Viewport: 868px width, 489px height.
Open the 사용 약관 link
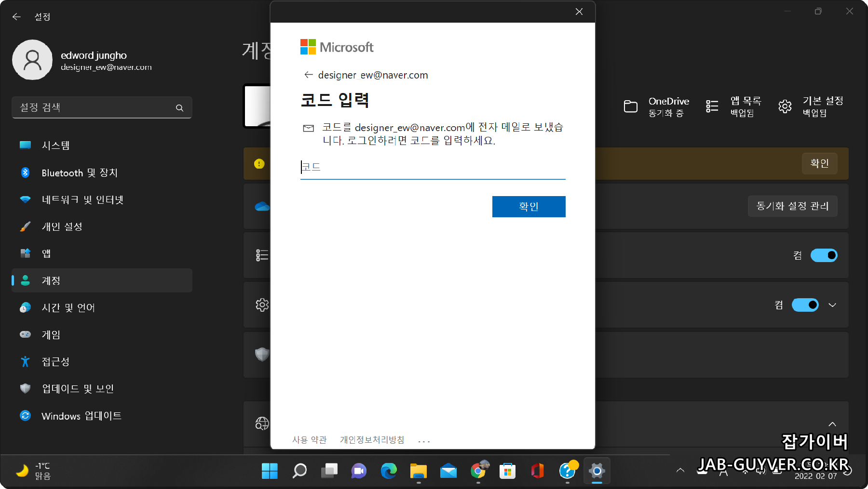(310, 440)
